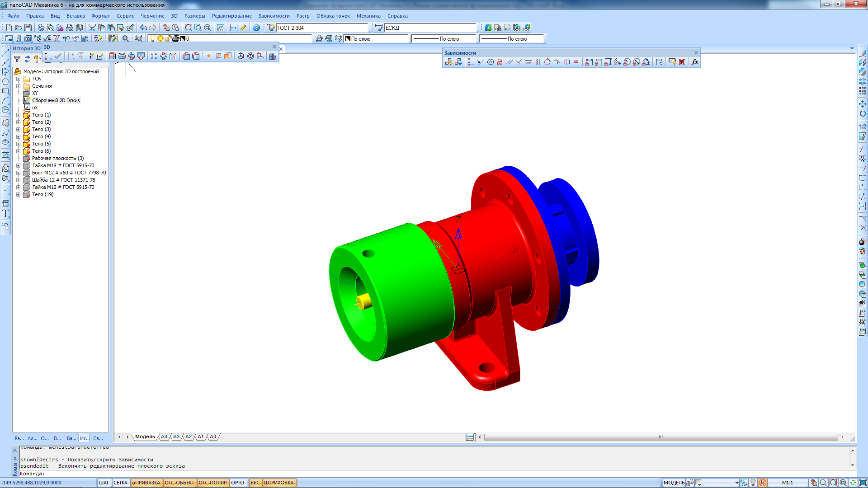868x488 pixels.
Task: Toggle ШТРИХОВКА hatch display
Action: point(278,483)
